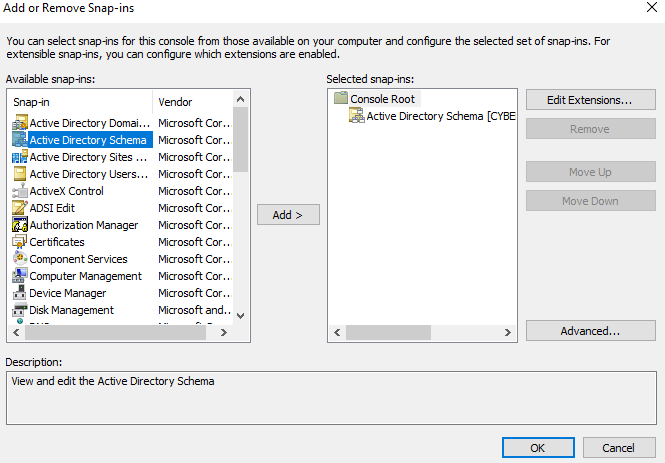Select highlighted Active Directory Schema name

(x=88, y=140)
